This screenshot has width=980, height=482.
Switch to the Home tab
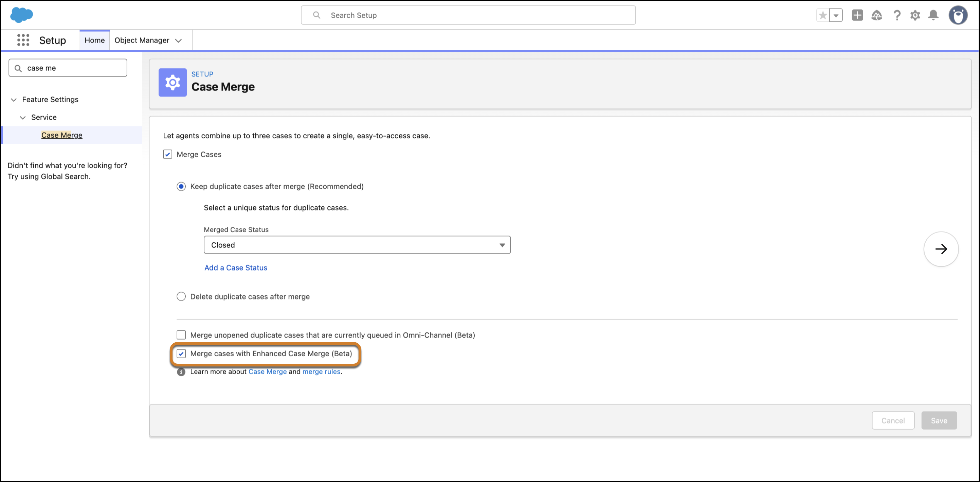(94, 40)
